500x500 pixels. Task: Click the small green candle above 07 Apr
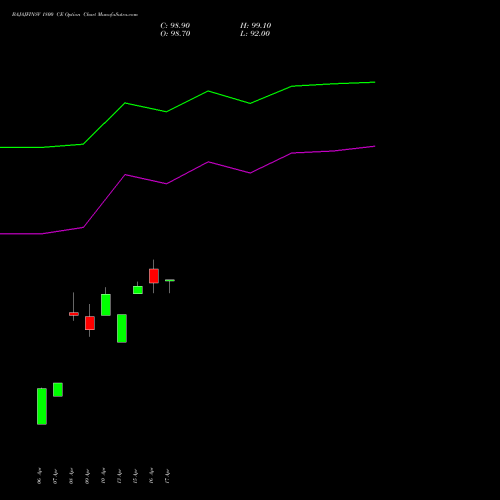pos(58,390)
